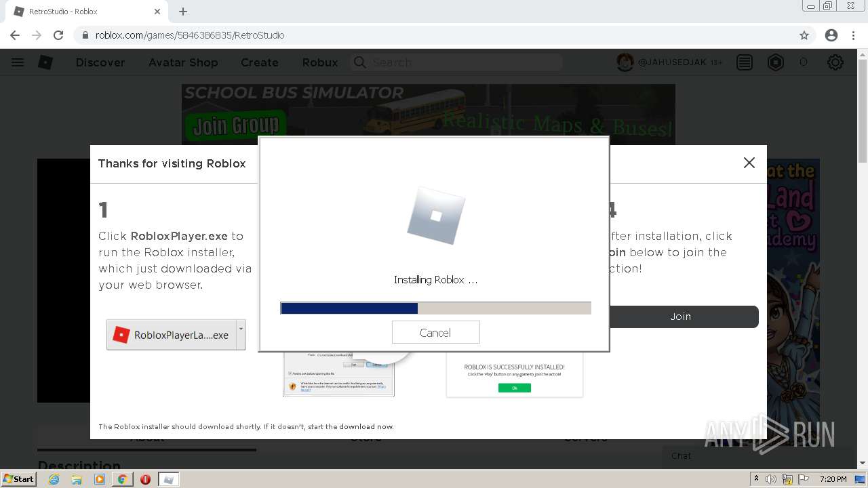This screenshot has height=488, width=868.
Task: Open File Explorer from the taskbar
Action: (77, 479)
